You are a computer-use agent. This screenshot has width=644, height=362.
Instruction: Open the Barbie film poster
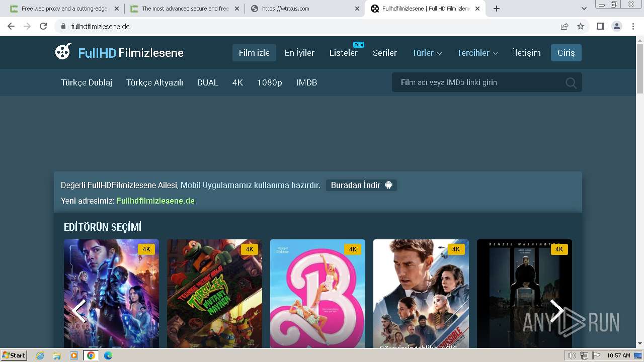point(317,294)
